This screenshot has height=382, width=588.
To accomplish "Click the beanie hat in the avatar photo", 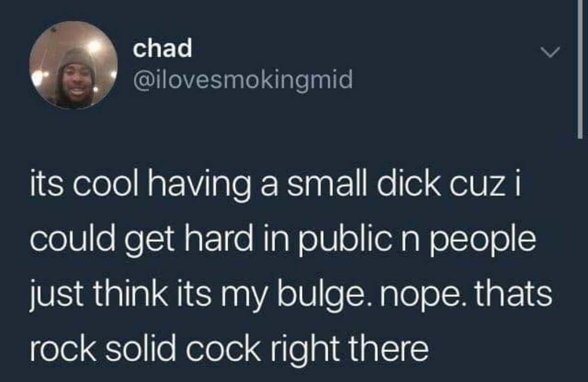I will (x=75, y=57).
